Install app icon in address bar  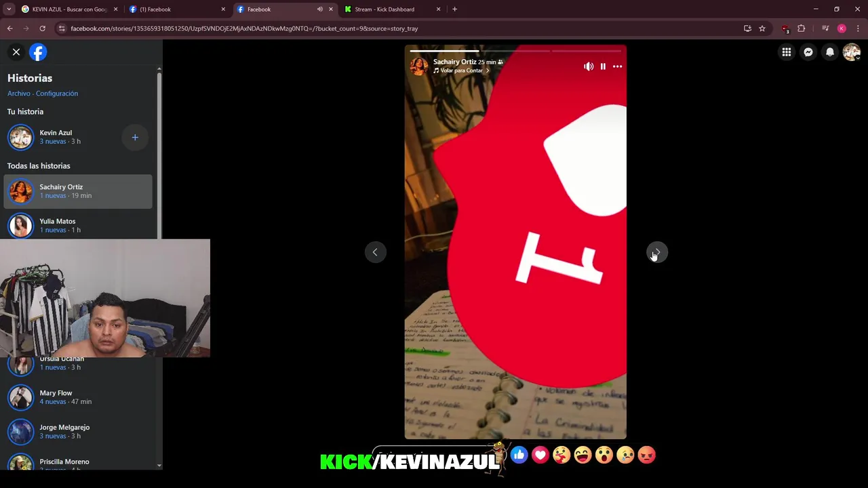(747, 28)
